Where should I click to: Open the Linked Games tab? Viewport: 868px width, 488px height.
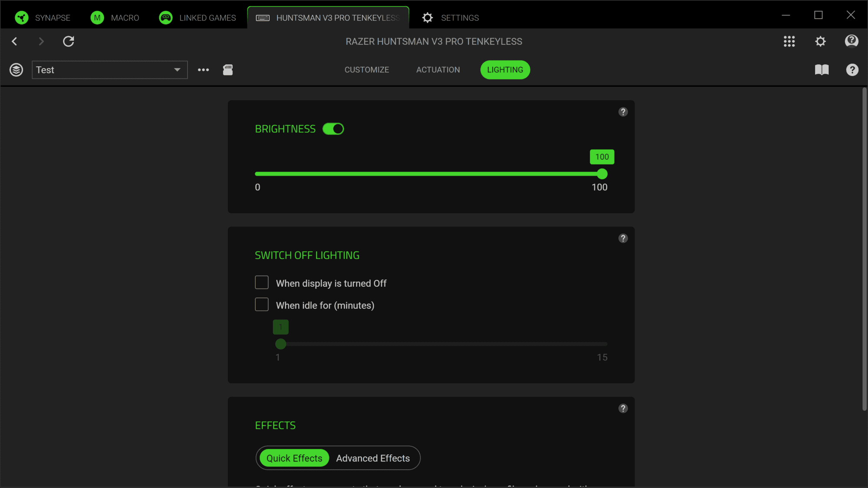pos(197,17)
